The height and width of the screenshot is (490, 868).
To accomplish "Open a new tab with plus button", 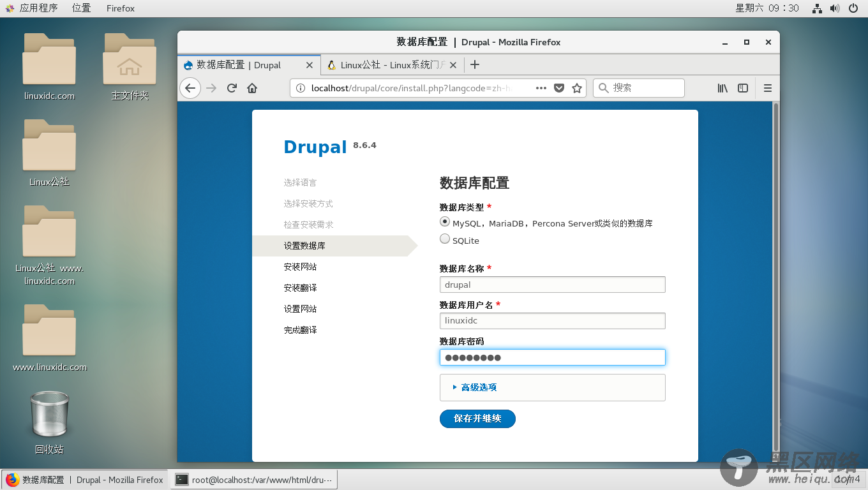I will tap(475, 64).
